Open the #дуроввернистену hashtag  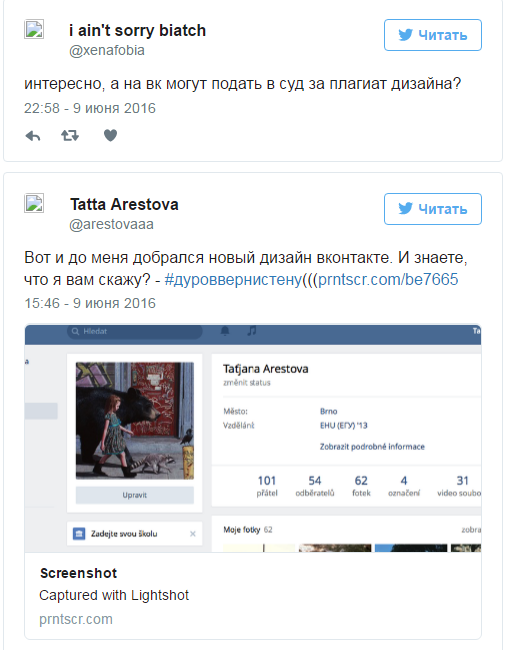pos(233,279)
